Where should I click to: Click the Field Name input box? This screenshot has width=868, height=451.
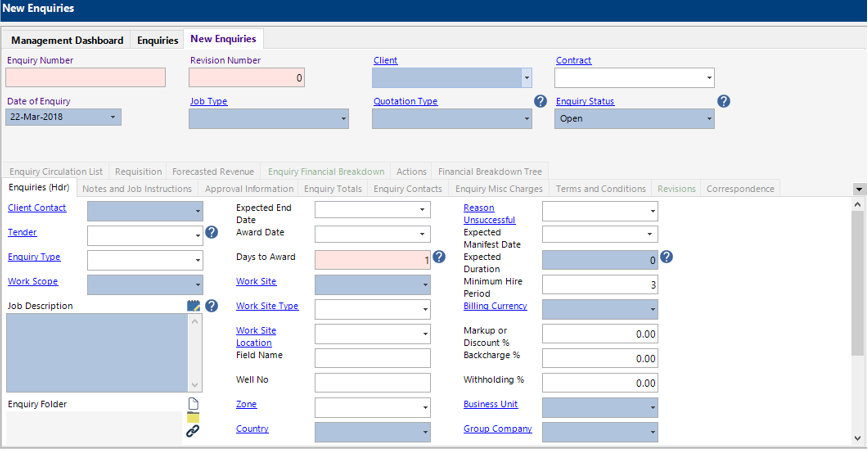(x=373, y=358)
